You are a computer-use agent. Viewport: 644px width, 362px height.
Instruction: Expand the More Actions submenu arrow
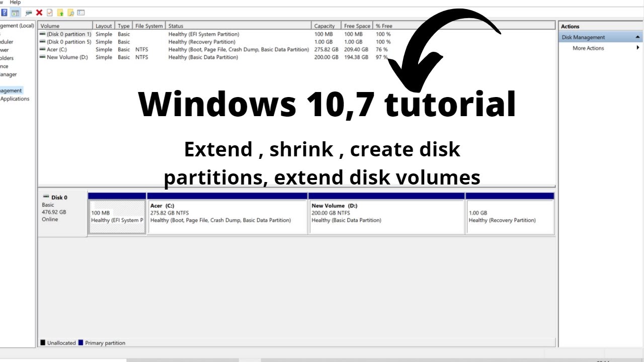(638, 48)
